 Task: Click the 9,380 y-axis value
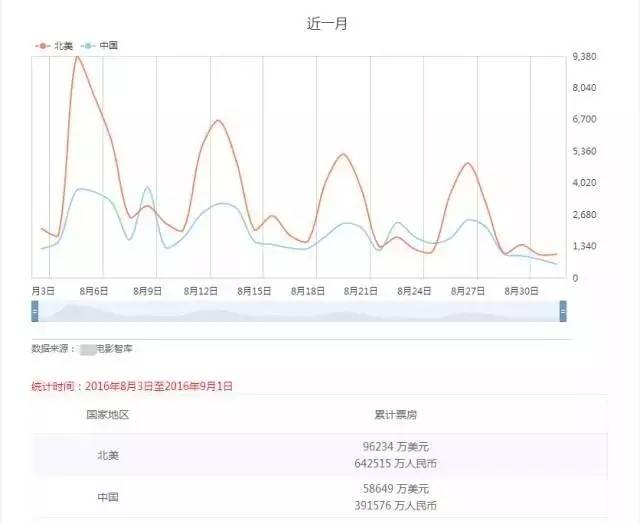coord(584,57)
